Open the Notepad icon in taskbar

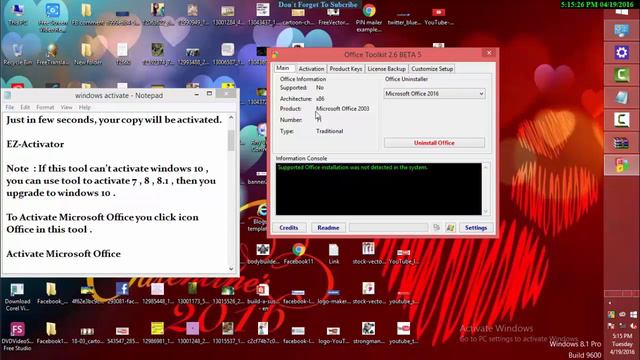click(622, 98)
